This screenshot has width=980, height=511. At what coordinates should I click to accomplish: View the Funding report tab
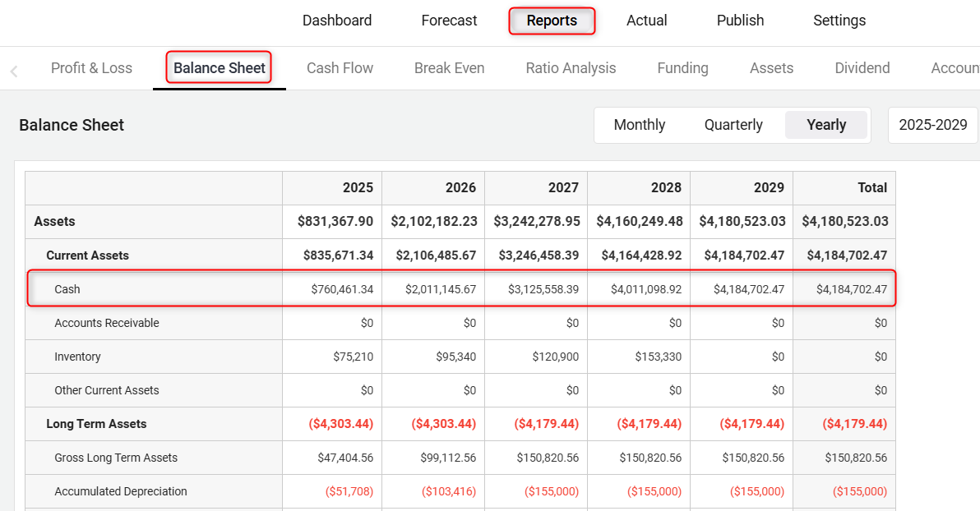click(682, 68)
